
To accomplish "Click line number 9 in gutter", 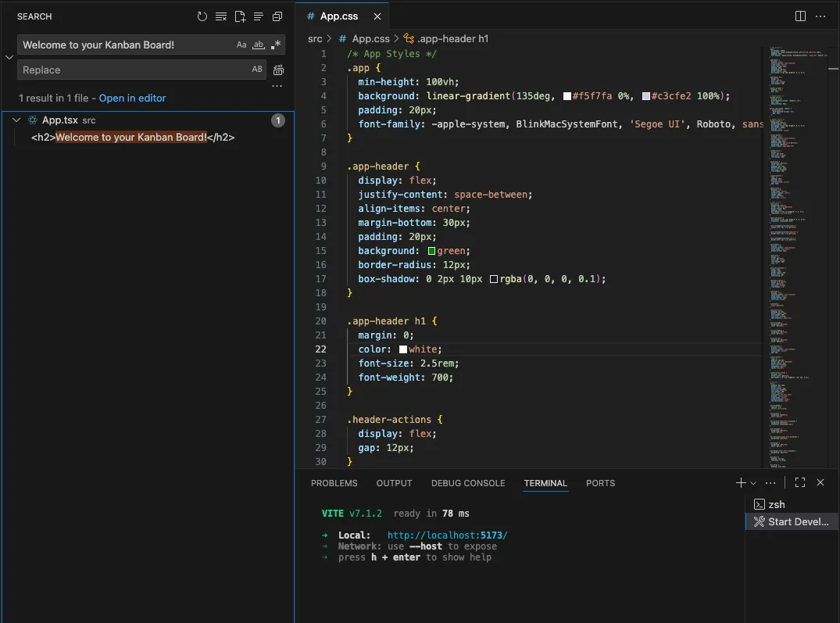I will click(323, 166).
